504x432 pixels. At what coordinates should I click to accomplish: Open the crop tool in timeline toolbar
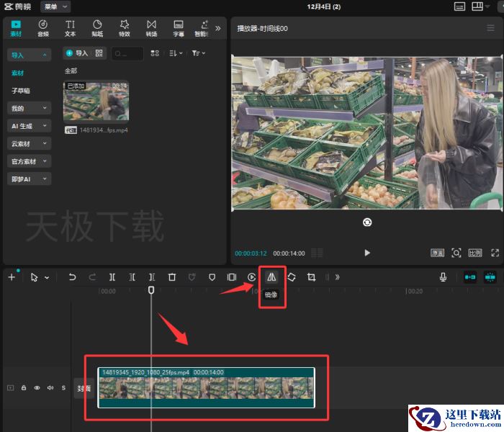pos(311,277)
